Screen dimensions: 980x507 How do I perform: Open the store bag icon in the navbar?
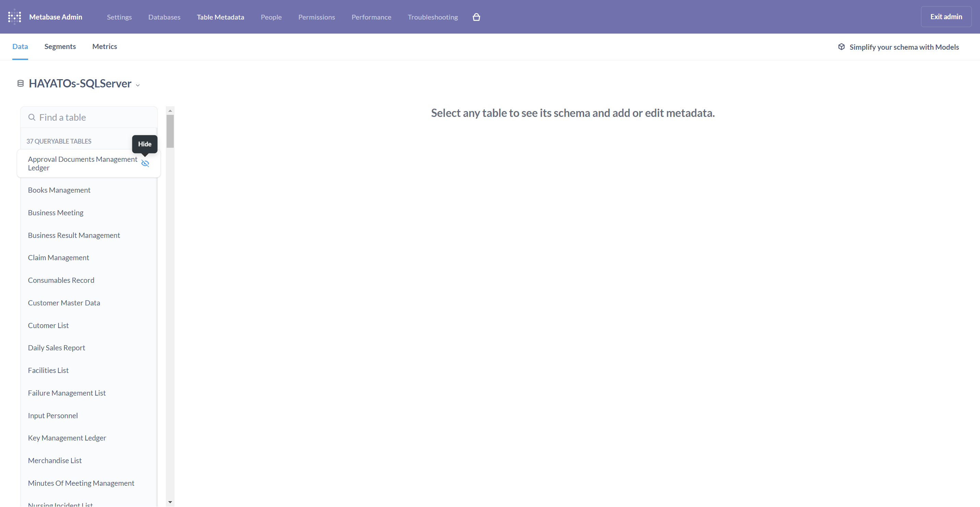[476, 17]
